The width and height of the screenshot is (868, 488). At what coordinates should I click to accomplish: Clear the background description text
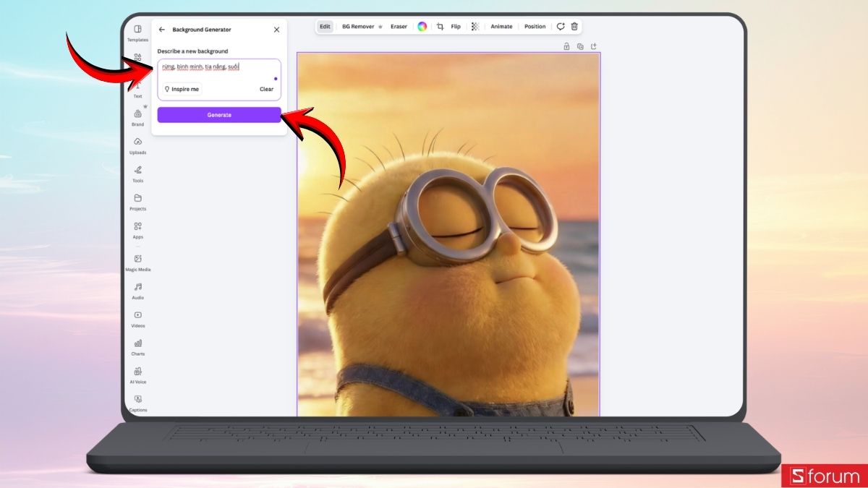(x=266, y=89)
